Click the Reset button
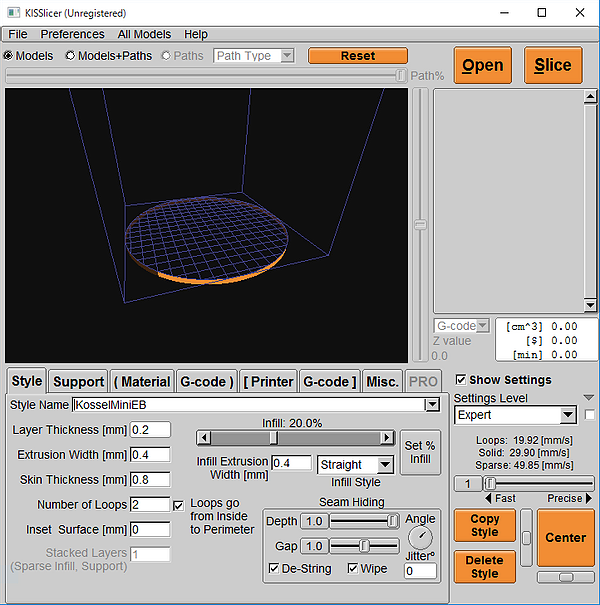The image size is (600, 605). [358, 56]
